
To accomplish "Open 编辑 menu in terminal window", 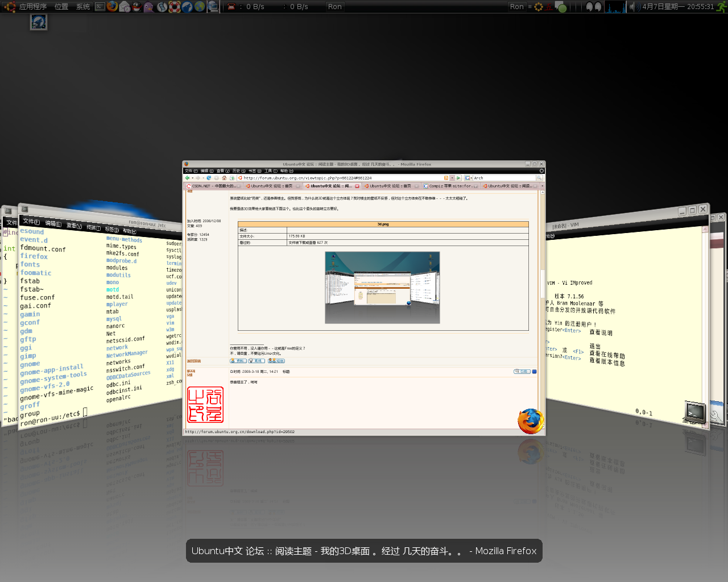I will point(53,223).
